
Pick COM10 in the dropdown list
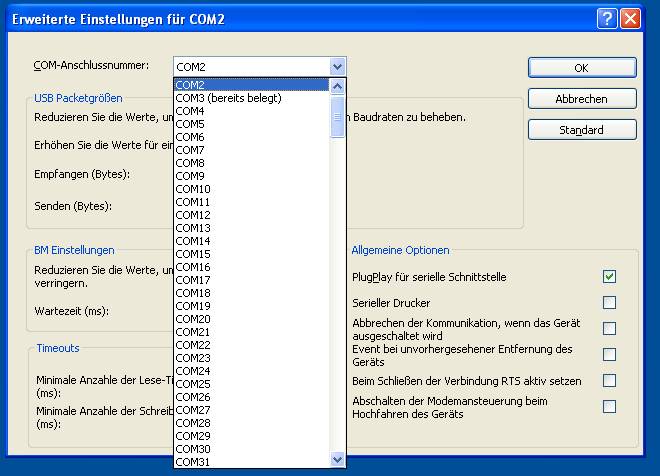coord(193,189)
